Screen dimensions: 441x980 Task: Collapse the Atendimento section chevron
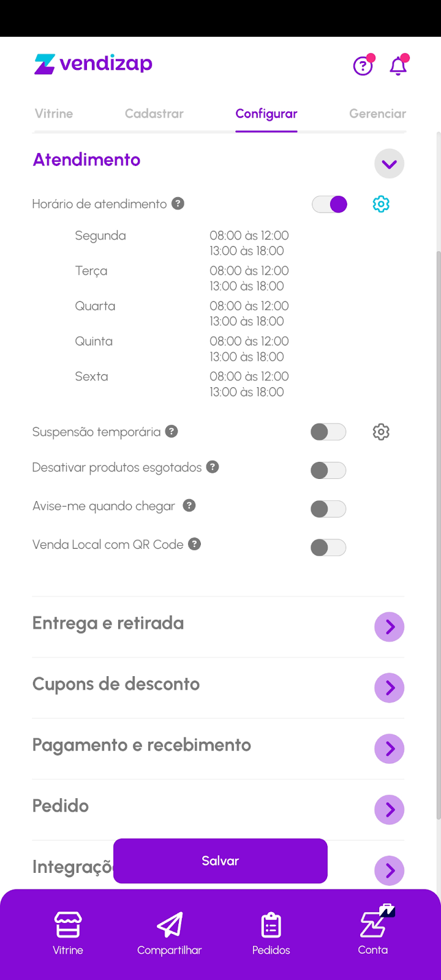coord(389,164)
